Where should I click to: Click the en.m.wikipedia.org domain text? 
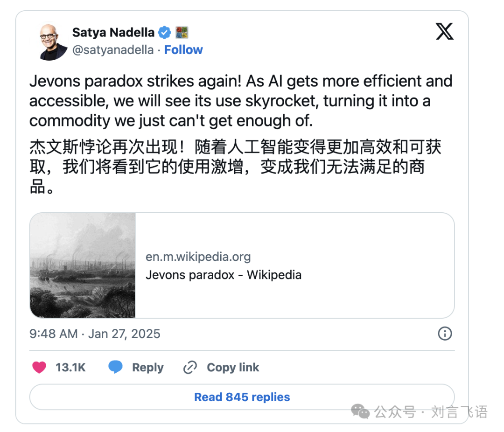tap(198, 257)
